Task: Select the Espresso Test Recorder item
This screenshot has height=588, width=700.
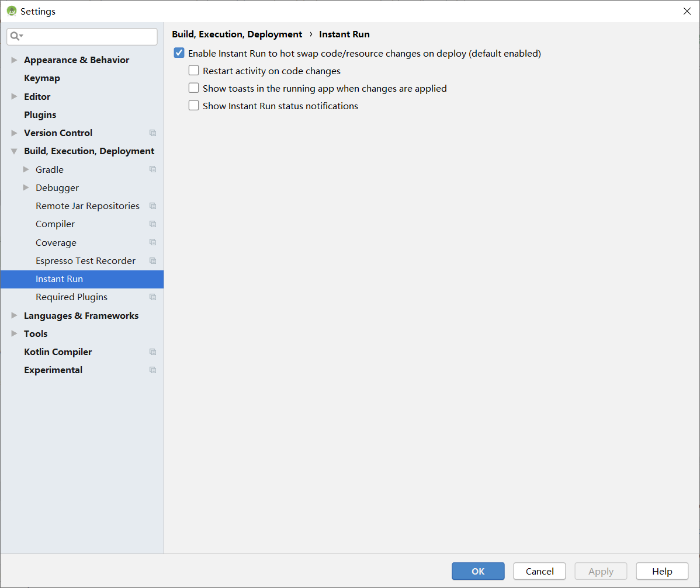Action: pyautogui.click(x=86, y=260)
